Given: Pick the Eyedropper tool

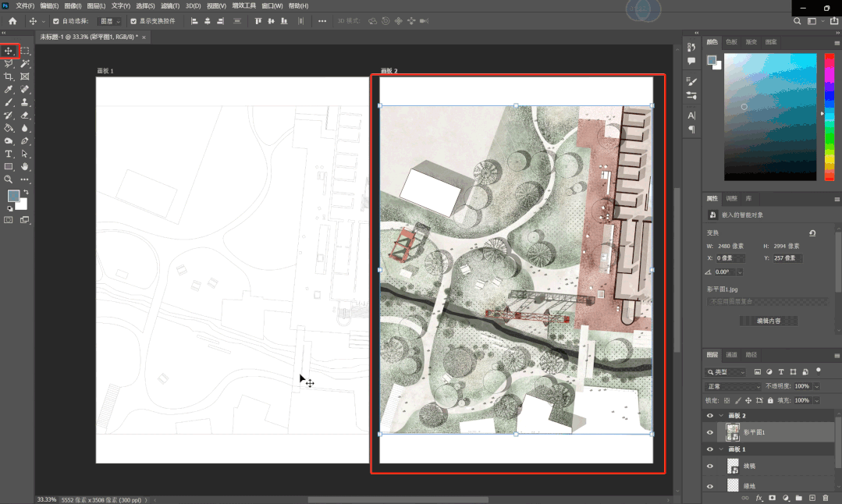Looking at the screenshot, I should 9,90.
